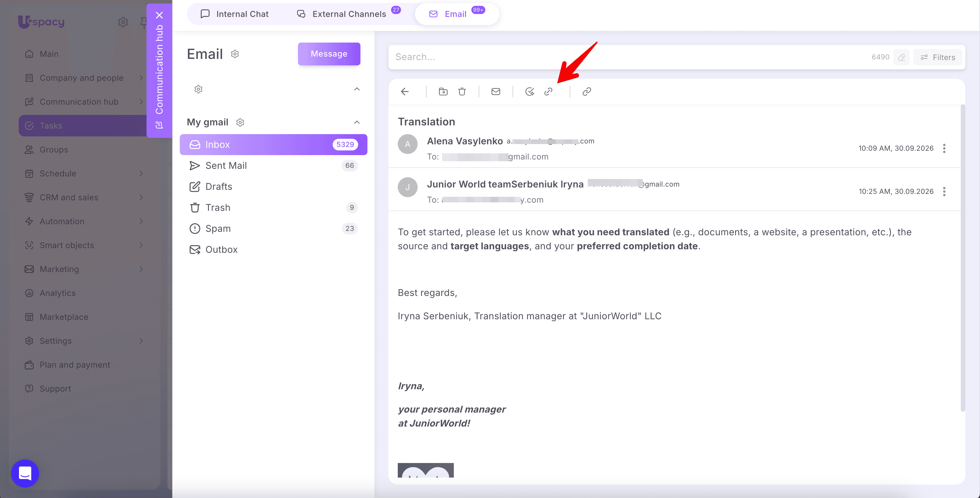This screenshot has height=498, width=980.
Task: Expand CRM and sales submenu
Action: [x=141, y=198]
